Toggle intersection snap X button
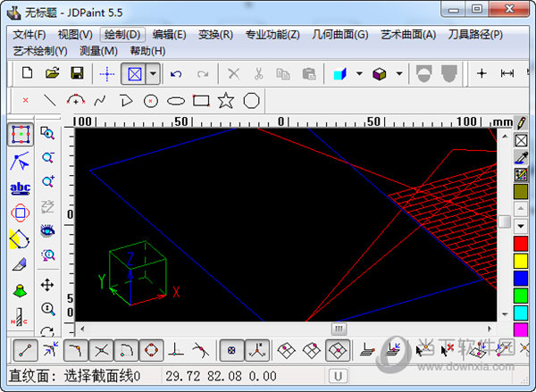 tap(102, 350)
